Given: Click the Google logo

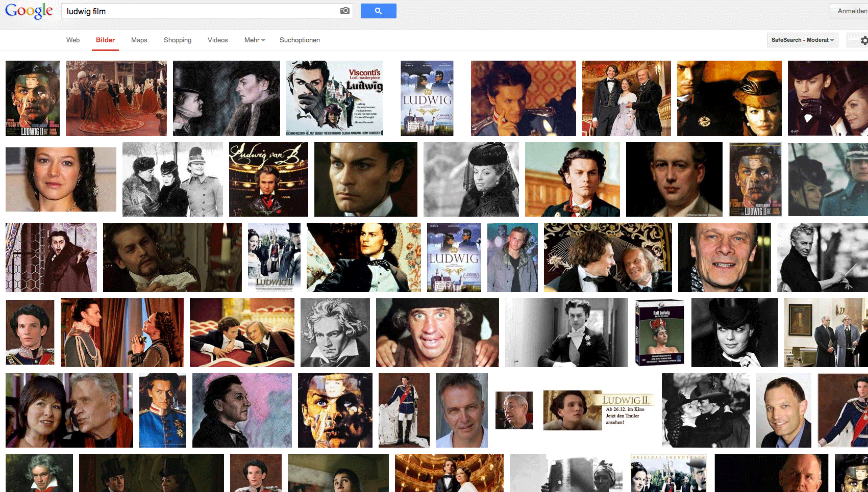Looking at the screenshot, I should (x=29, y=11).
